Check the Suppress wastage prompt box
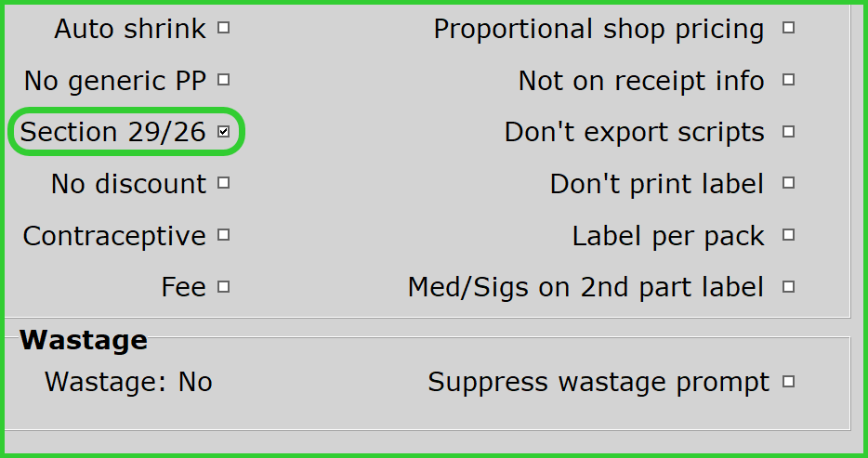The height and width of the screenshot is (458, 868). coord(788,381)
